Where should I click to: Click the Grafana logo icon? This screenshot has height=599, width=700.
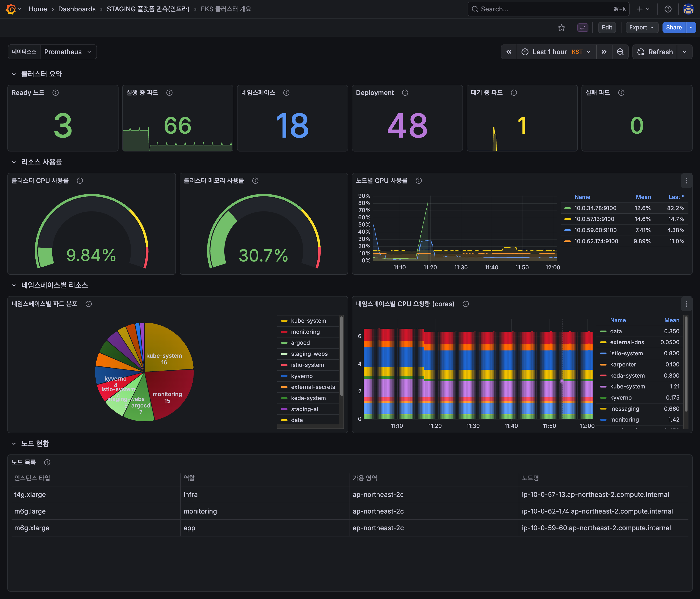(x=11, y=9)
